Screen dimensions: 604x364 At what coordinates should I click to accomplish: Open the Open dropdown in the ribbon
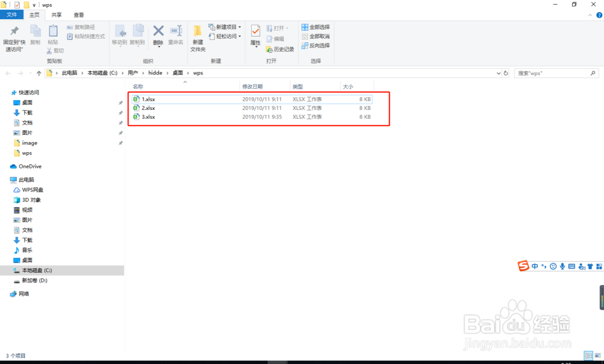click(277, 28)
